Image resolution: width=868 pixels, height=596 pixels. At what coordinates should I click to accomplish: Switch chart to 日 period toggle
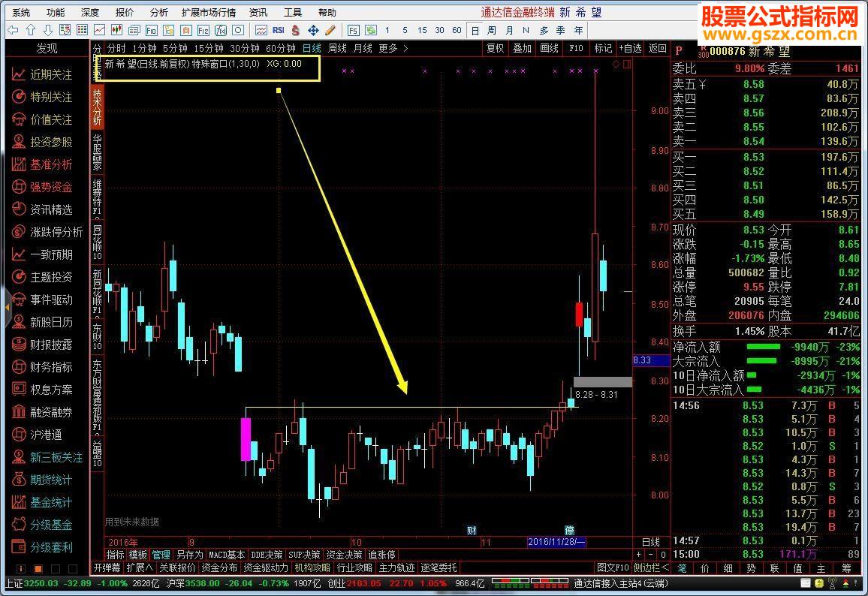click(475, 31)
